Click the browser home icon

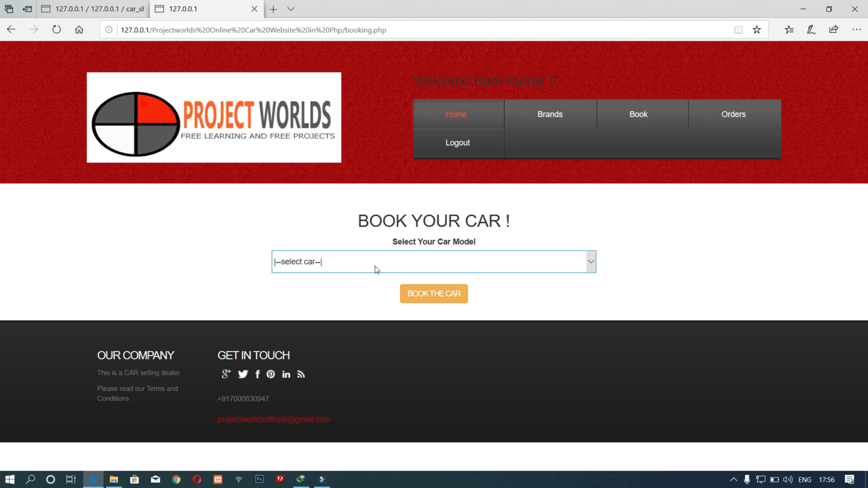79,30
